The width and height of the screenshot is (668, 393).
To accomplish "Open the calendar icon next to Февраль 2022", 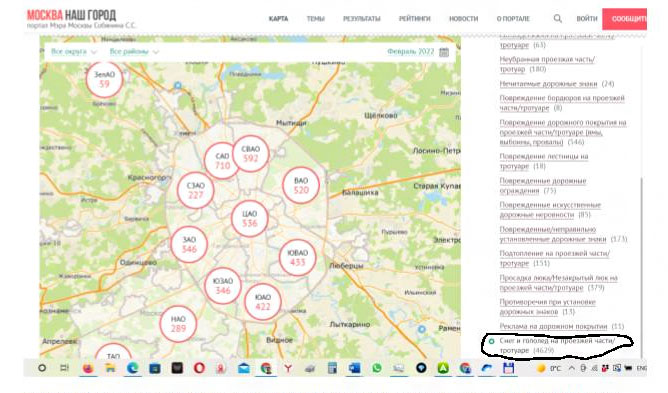I will pyautogui.click(x=444, y=52).
